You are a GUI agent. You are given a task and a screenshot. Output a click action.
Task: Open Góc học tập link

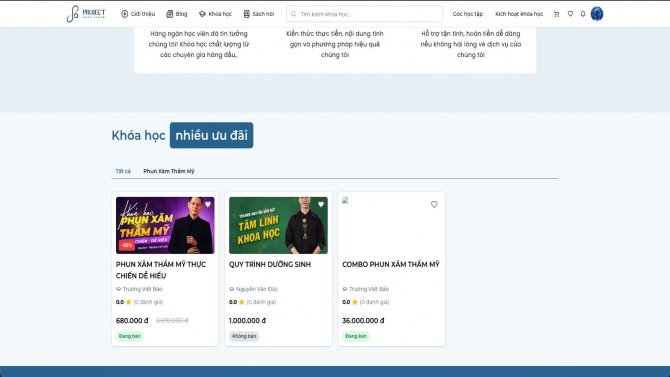(x=467, y=14)
